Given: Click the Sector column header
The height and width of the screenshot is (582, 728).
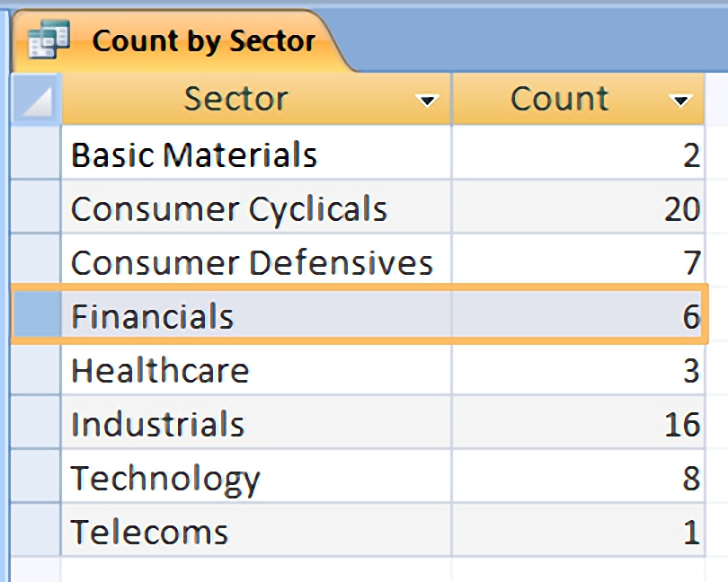Looking at the screenshot, I should pos(256,100).
